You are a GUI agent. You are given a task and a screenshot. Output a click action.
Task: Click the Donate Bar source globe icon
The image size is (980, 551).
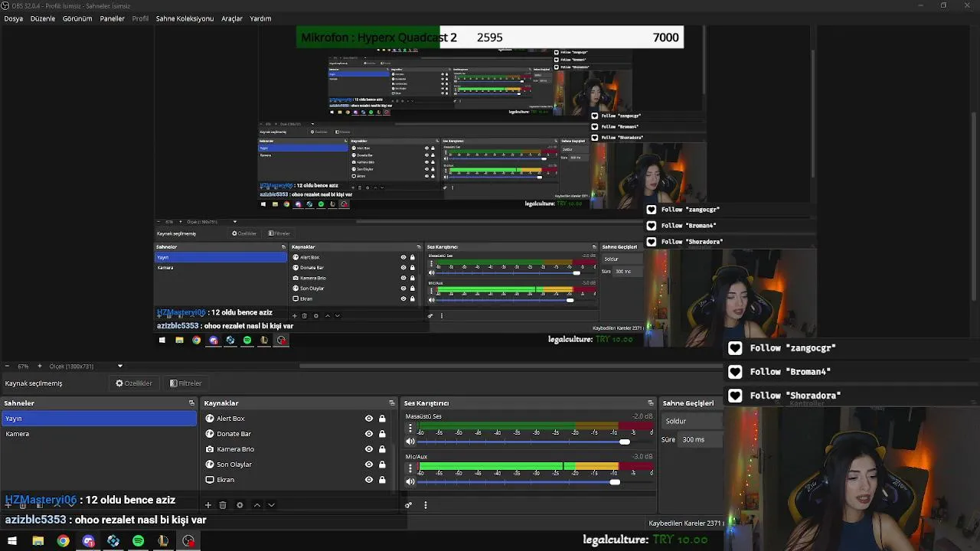(x=210, y=434)
